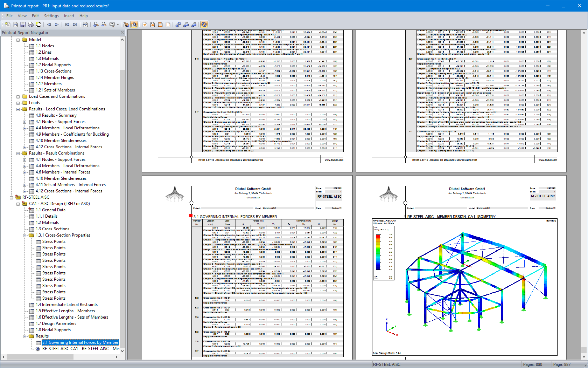Screen dimensions: 588x368
Task: Click the go-to-page icon
Action: click(85, 25)
